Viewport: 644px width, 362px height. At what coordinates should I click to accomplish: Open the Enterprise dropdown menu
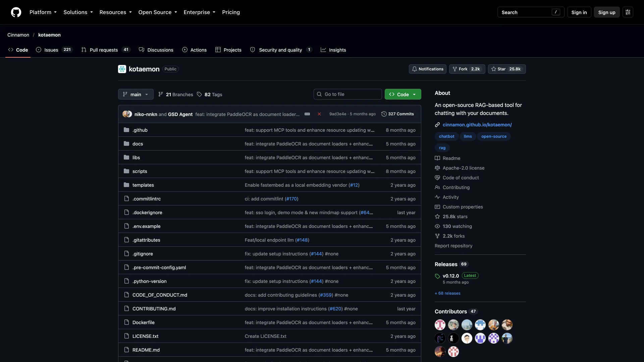[x=199, y=12]
